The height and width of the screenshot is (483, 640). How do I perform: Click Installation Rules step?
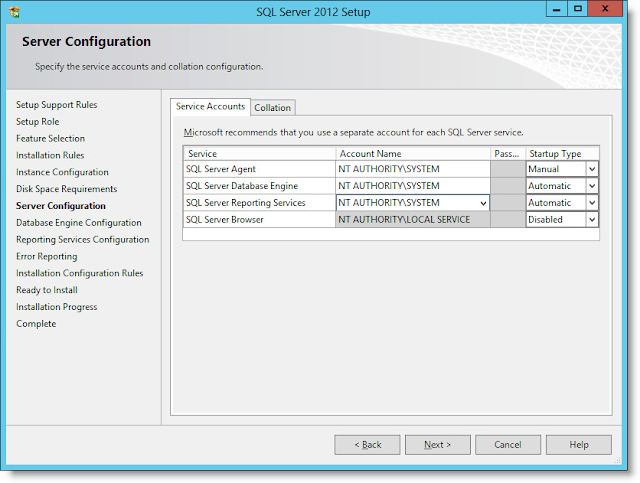(x=50, y=155)
